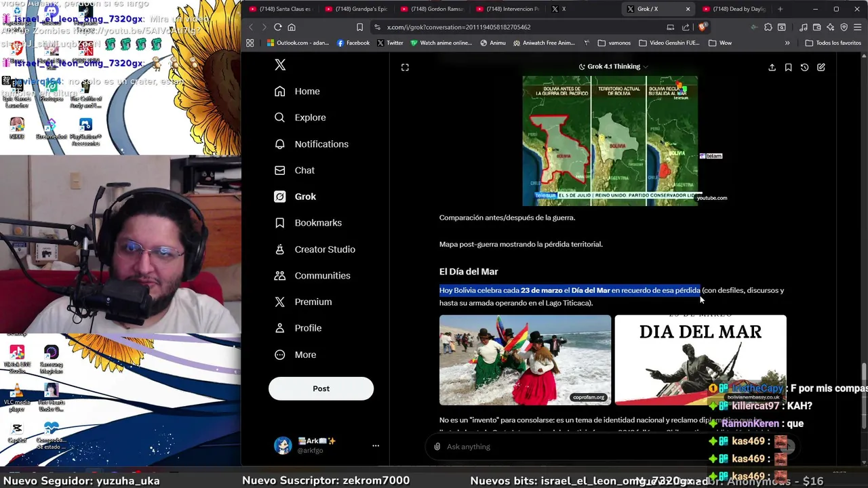Switch to the Intervencion YouTube tab

pos(507,9)
